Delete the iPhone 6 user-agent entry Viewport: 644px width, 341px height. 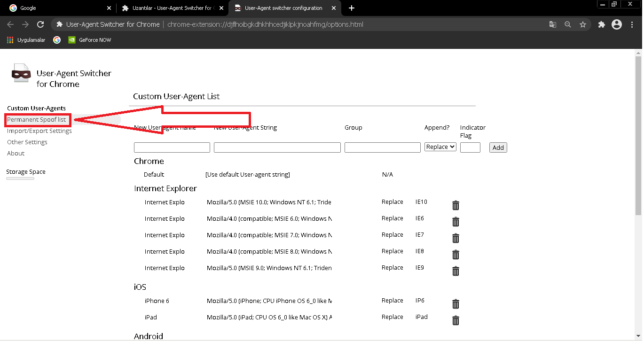[456, 304]
